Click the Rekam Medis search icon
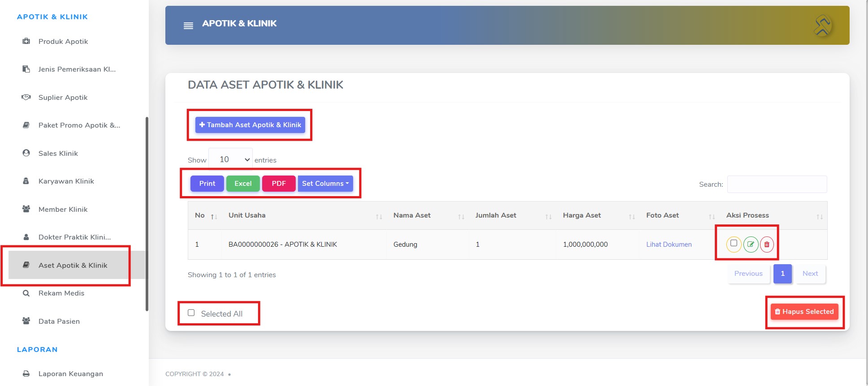Screen dimensions: 868x386 (26, 293)
